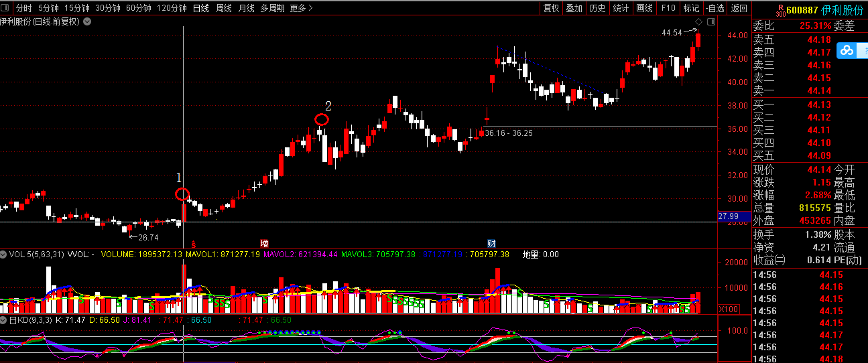Select the 60分钟 timeframe tab
The width and height of the screenshot is (868, 363).
pos(138,8)
